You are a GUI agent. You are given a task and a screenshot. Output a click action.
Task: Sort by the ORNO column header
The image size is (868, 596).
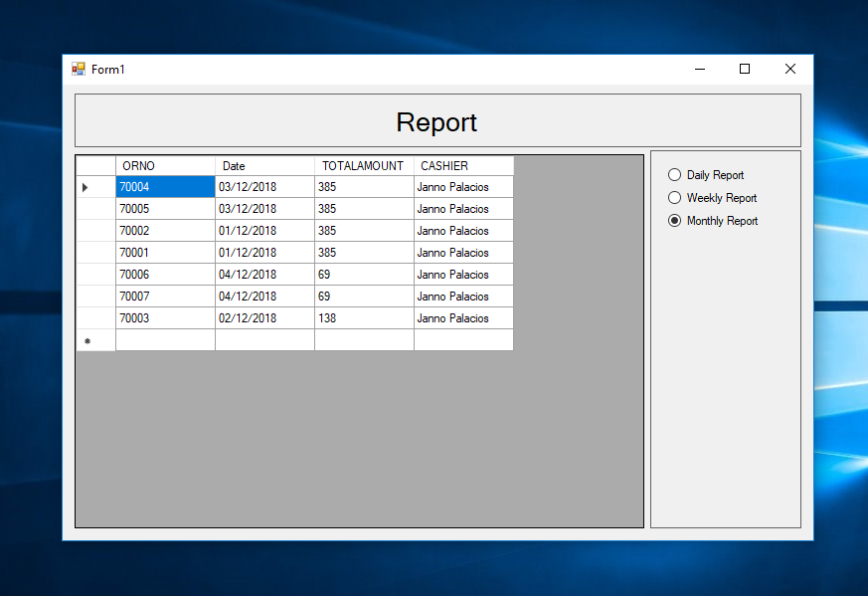(x=165, y=166)
